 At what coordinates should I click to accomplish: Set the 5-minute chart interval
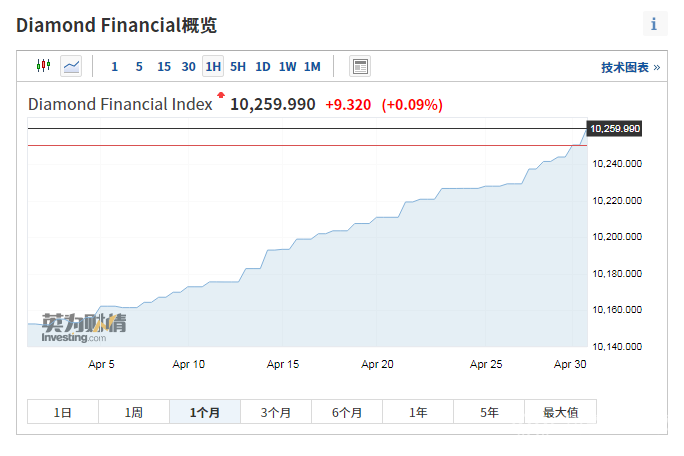tap(139, 67)
